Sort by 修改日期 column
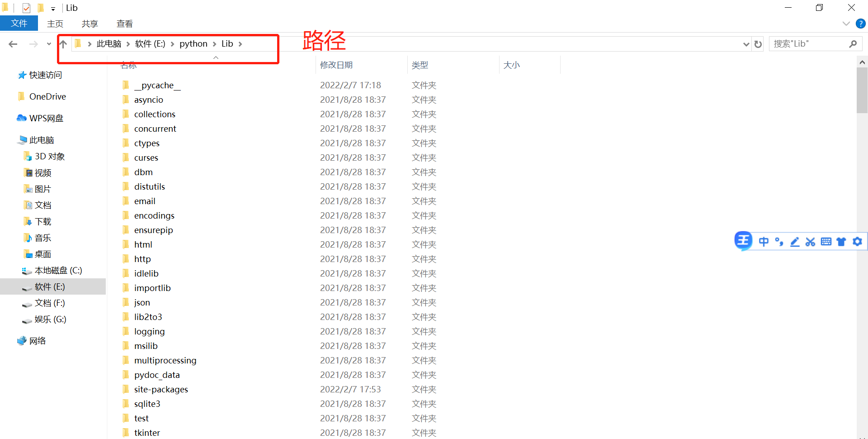 coord(336,65)
